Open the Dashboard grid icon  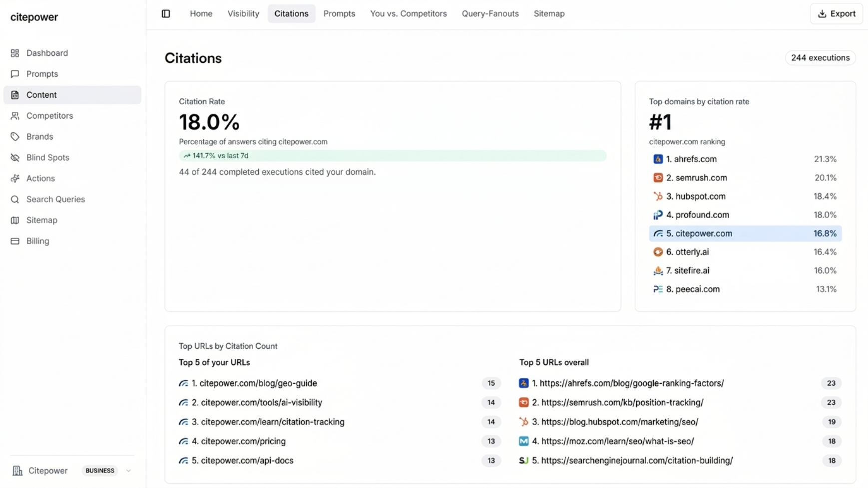tap(15, 53)
